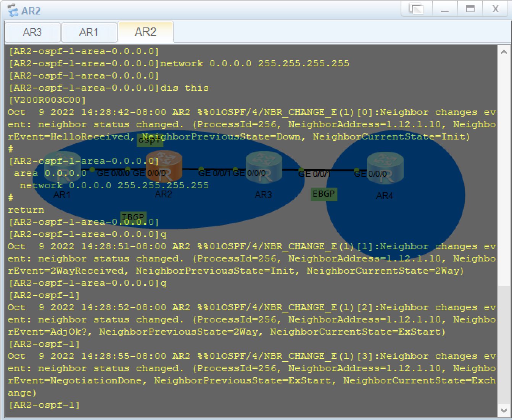Viewport: 512px width, 420px height.
Task: Click the AR2 app icon in the title bar
Action: tap(13, 10)
